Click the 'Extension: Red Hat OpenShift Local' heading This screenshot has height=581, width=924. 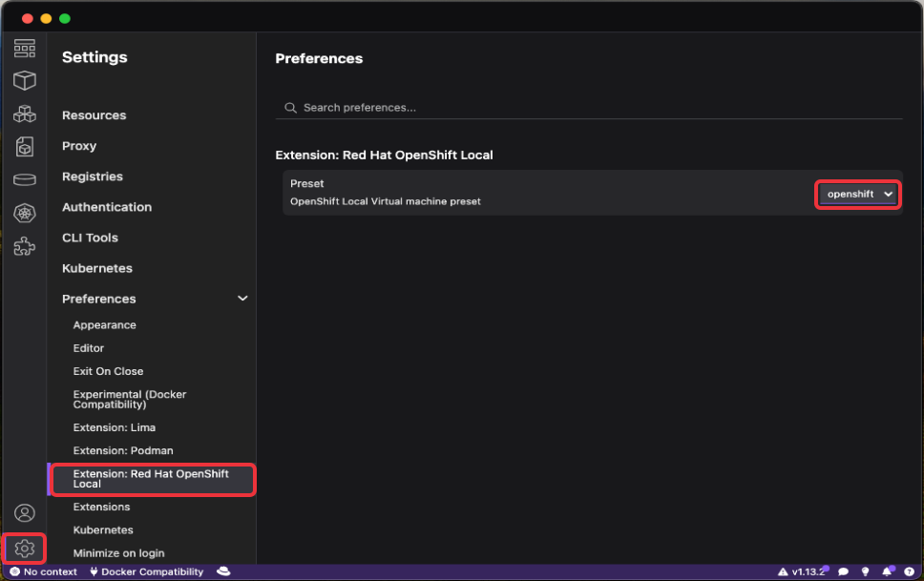pyautogui.click(x=385, y=155)
